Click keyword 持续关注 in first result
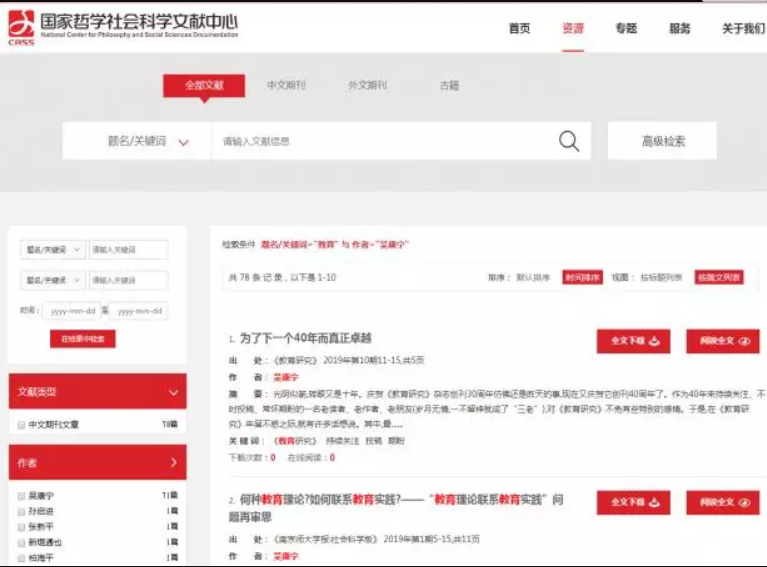 click(342, 441)
